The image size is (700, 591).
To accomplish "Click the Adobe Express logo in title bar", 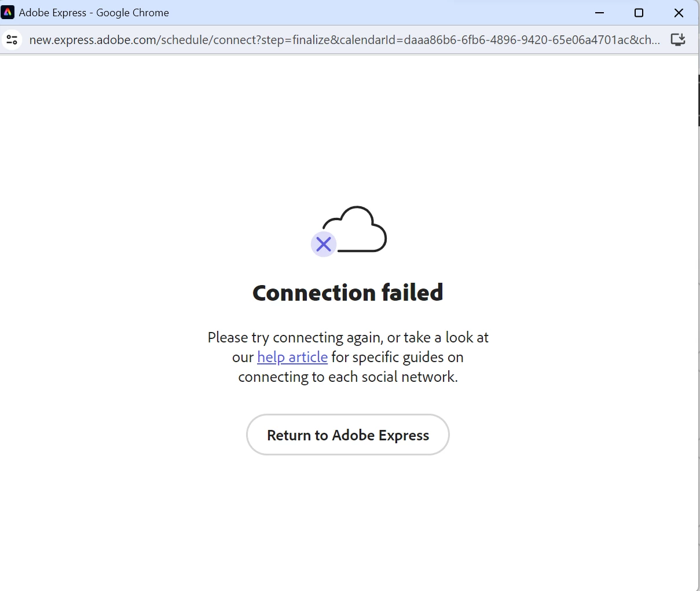I will point(8,12).
